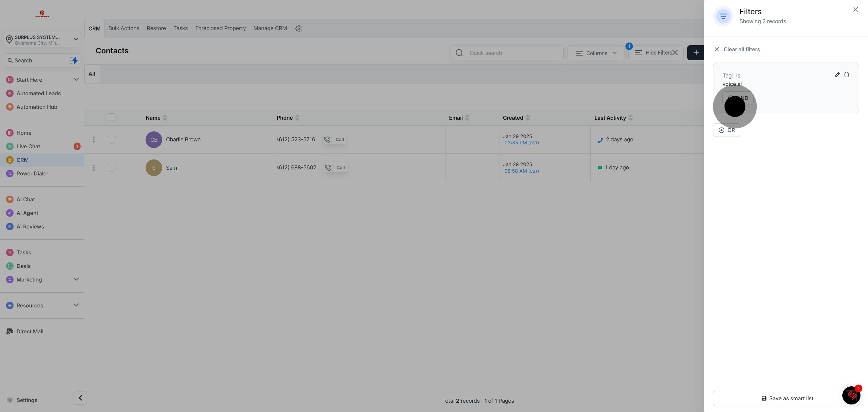Open CRM settings gear icon
Viewport: 868px width, 412px height.
coord(298,29)
